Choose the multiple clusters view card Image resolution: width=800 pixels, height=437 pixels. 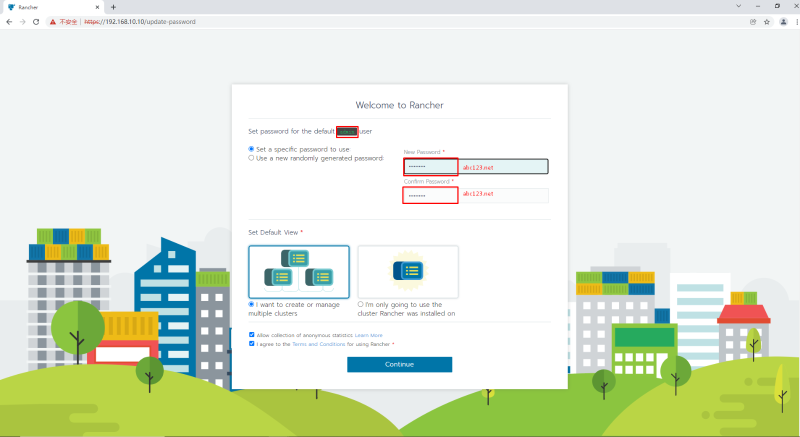[299, 272]
